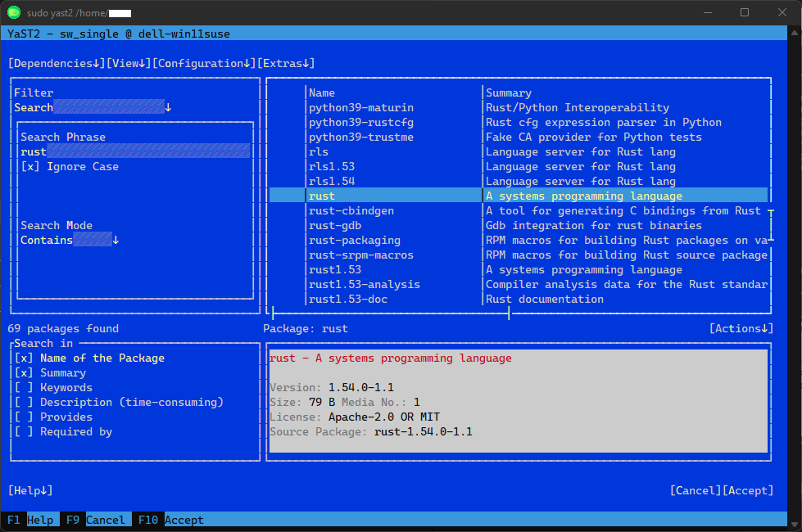Click the Name column header
The width and height of the screenshot is (802, 532).
click(322, 93)
